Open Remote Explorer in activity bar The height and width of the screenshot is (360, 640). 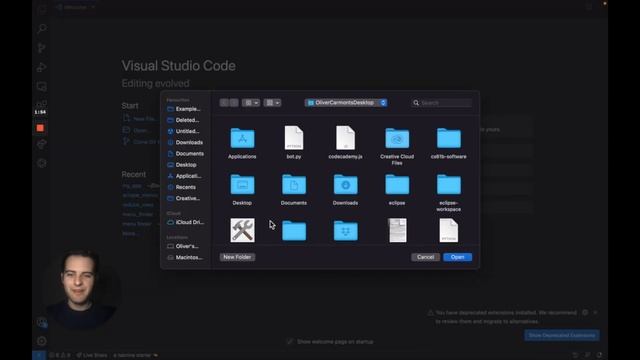[x=42, y=86]
